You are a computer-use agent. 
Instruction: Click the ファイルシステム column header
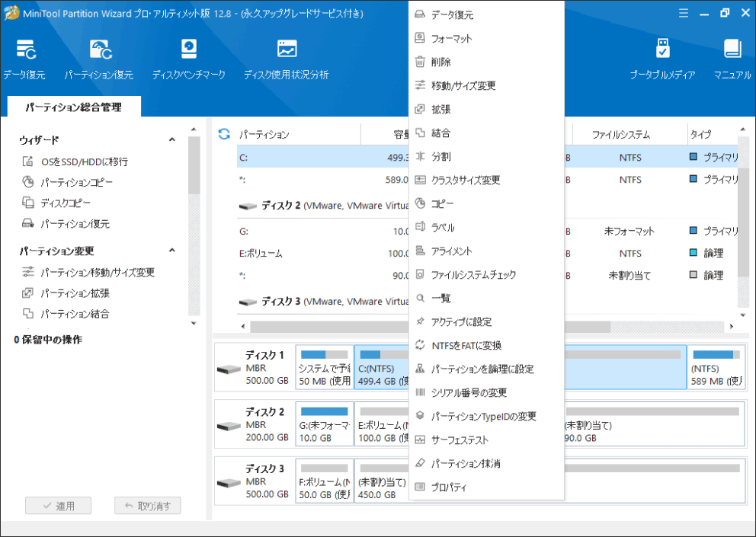(x=629, y=134)
